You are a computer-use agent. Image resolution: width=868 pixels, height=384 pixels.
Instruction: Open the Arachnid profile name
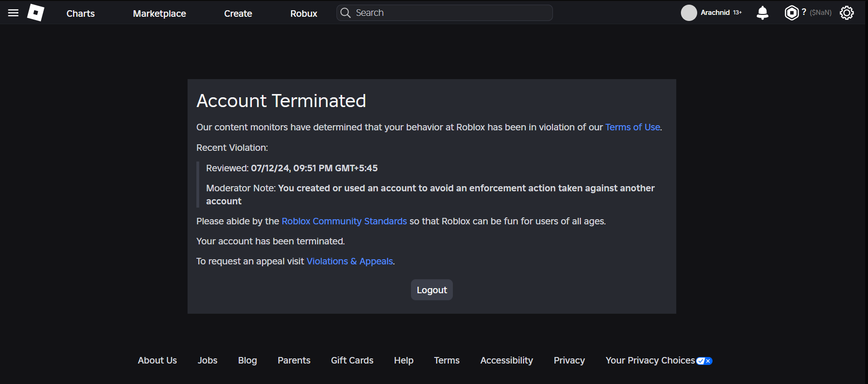(715, 13)
